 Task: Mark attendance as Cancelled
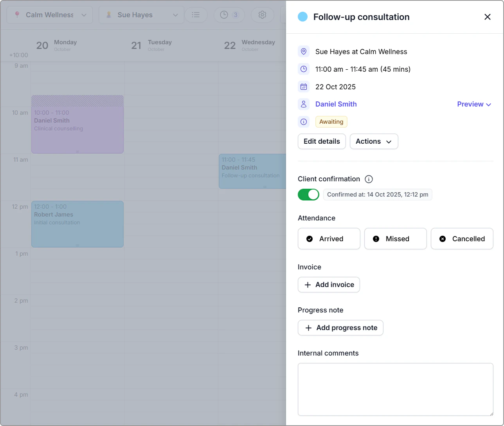point(462,239)
